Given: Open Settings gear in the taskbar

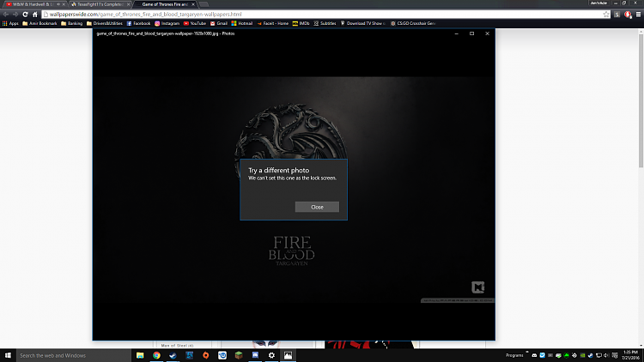Looking at the screenshot, I should [271, 355].
